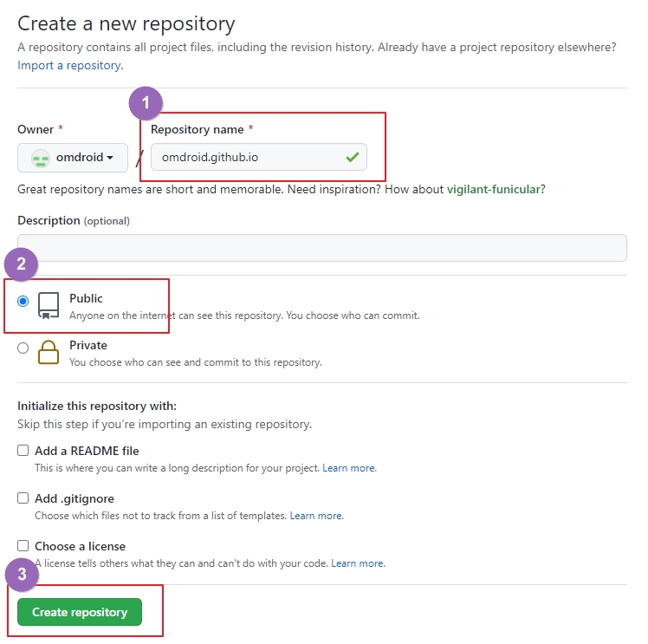Click the Description text field
The width and height of the screenshot is (648, 644).
tap(322, 248)
